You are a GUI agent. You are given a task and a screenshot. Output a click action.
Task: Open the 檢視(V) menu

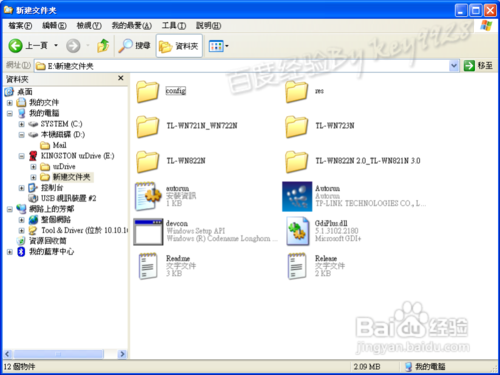click(x=89, y=26)
